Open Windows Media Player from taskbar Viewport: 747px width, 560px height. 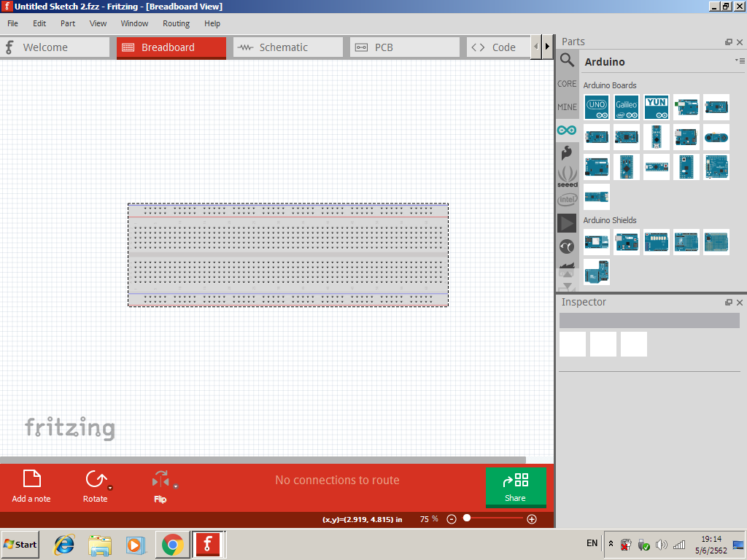pos(136,545)
